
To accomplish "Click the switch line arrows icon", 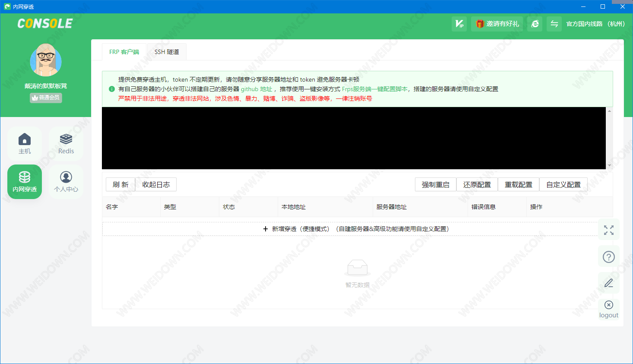I will point(554,24).
